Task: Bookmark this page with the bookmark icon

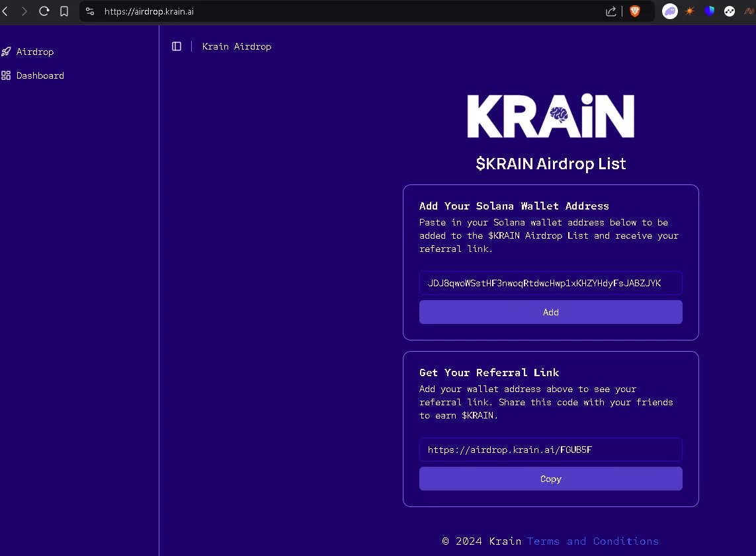Action: pyautogui.click(x=64, y=11)
